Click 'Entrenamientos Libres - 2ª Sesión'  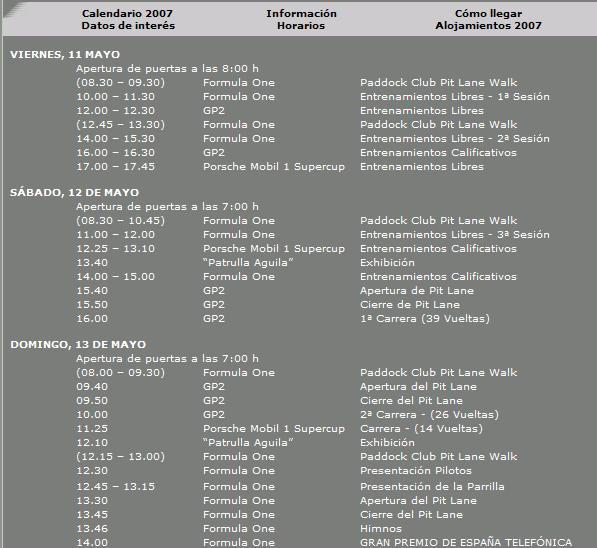pyautogui.click(x=455, y=138)
